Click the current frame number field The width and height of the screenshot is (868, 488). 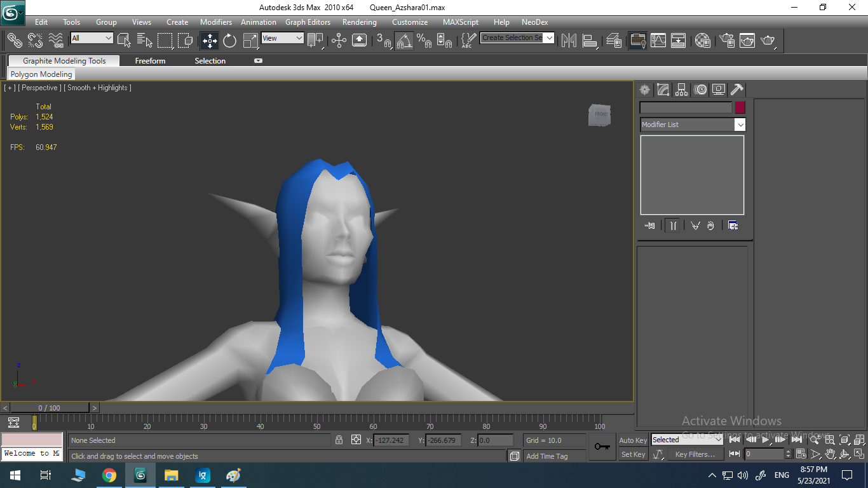tap(765, 454)
